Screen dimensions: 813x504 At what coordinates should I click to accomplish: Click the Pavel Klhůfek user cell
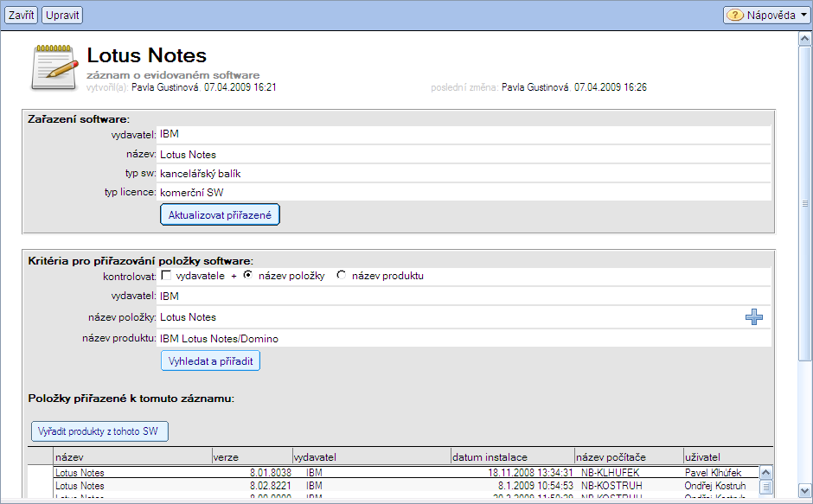713,472
